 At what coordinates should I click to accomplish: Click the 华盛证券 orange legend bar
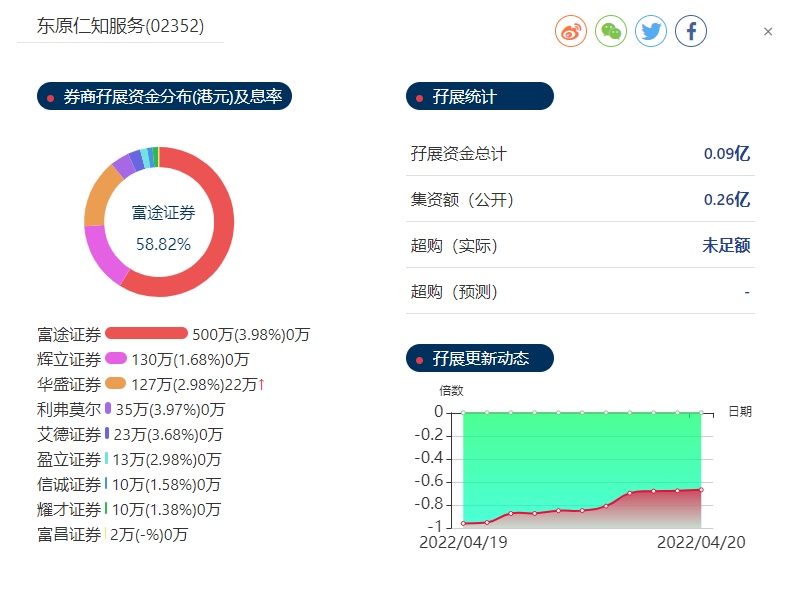(115, 384)
